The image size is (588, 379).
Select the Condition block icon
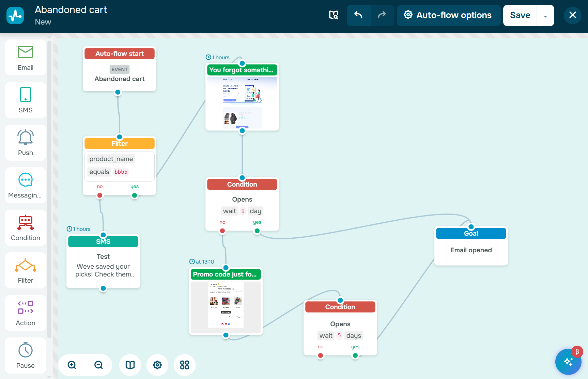coord(25,227)
